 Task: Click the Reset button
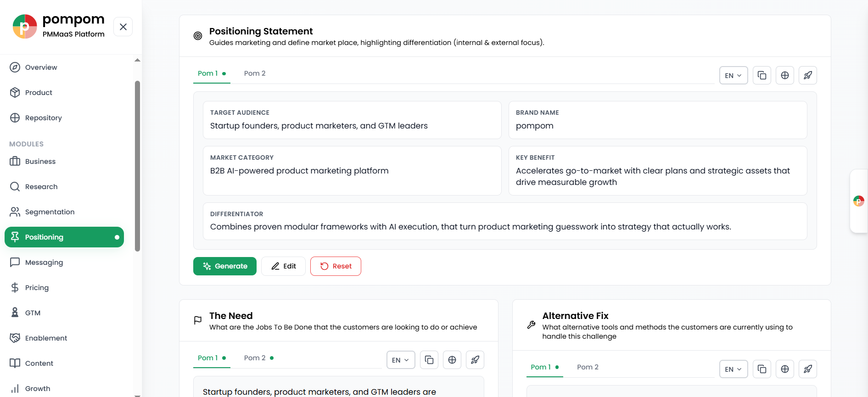336,266
